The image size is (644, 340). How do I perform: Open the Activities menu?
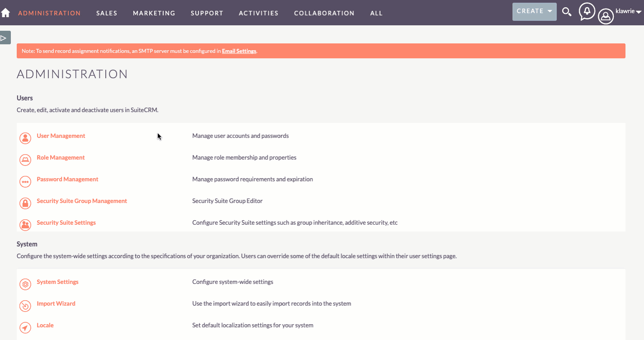(x=259, y=13)
